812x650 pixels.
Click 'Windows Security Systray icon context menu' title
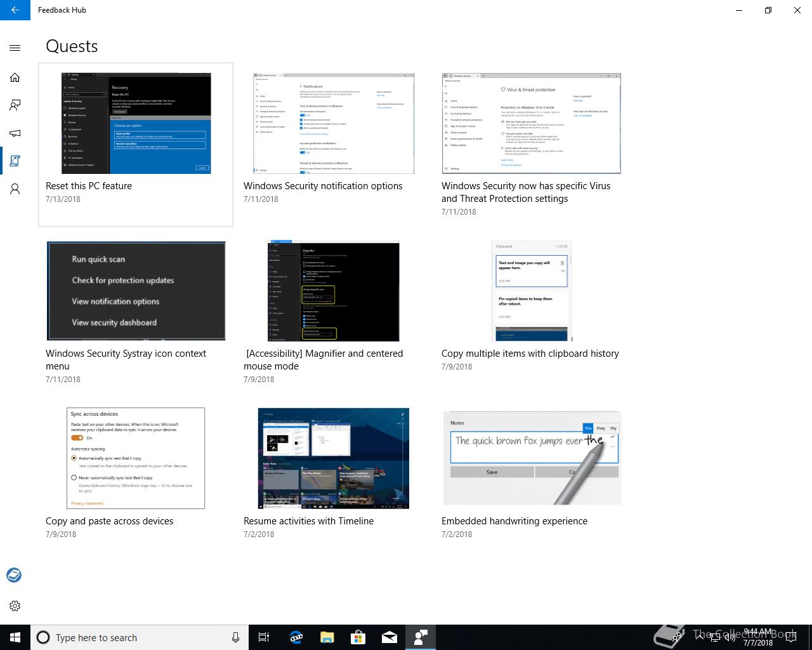[x=126, y=360]
